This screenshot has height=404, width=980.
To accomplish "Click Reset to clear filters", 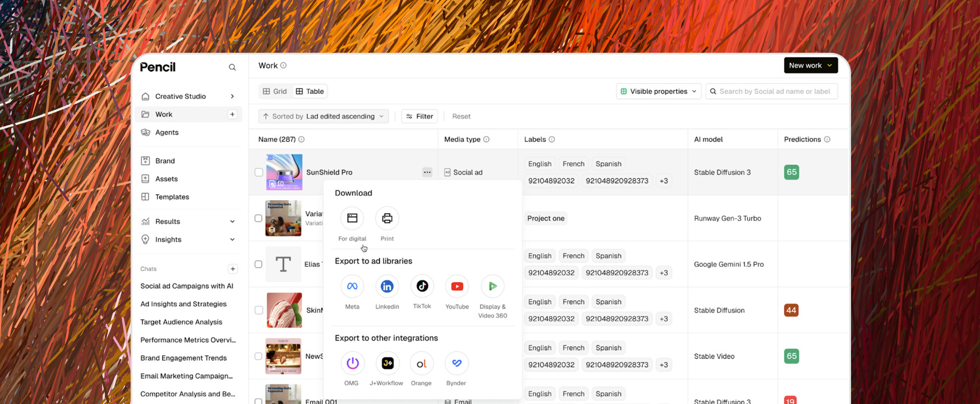I will click(x=461, y=116).
